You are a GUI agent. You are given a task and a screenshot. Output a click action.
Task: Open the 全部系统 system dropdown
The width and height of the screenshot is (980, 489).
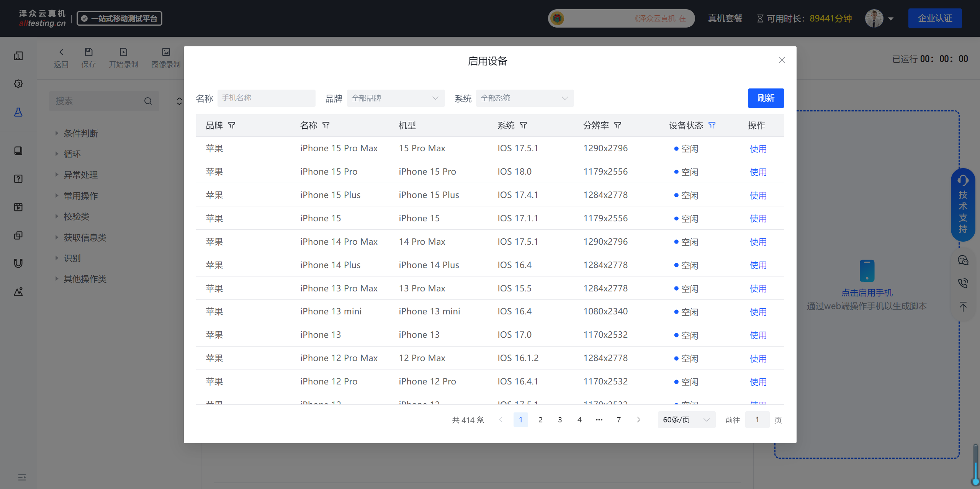[x=525, y=98]
